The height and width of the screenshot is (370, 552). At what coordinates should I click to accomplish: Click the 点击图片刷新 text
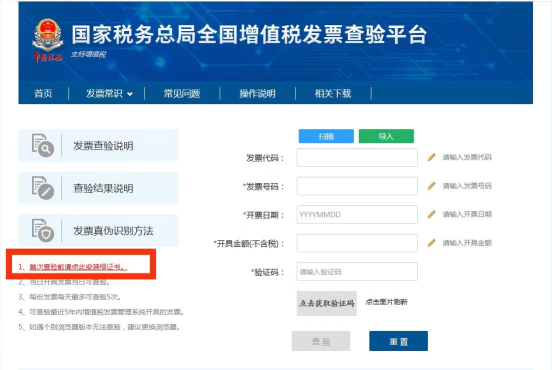click(387, 302)
